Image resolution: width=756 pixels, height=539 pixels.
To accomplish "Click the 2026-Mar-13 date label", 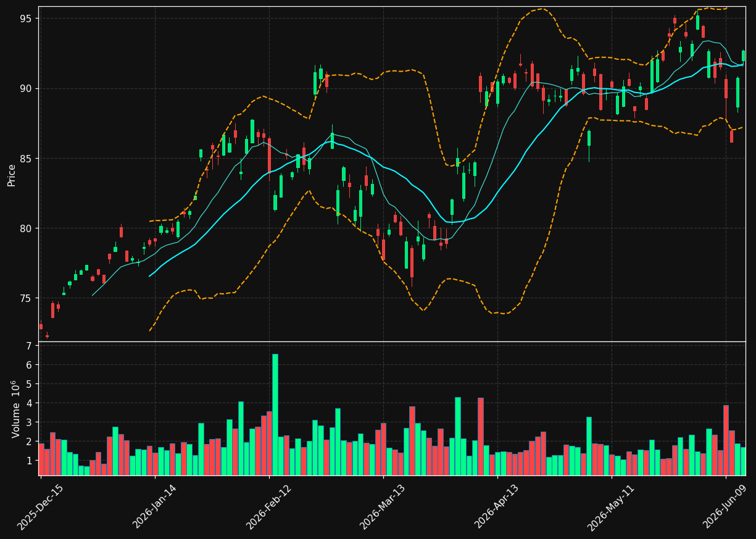I will 383,507.
